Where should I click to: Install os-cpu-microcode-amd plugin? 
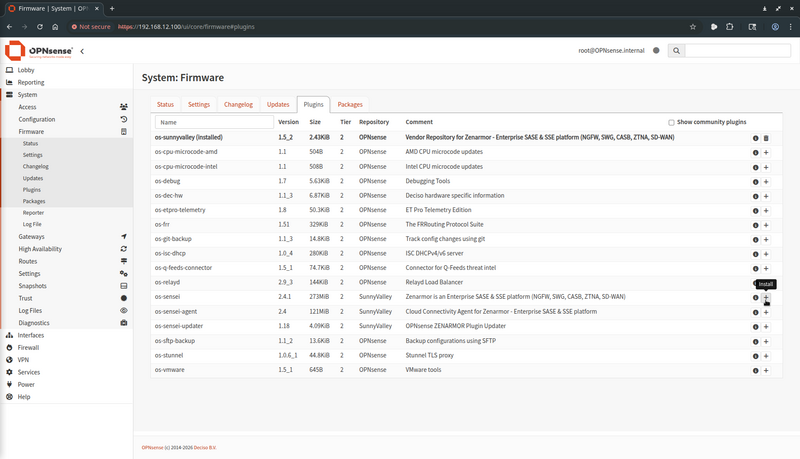[766, 152]
